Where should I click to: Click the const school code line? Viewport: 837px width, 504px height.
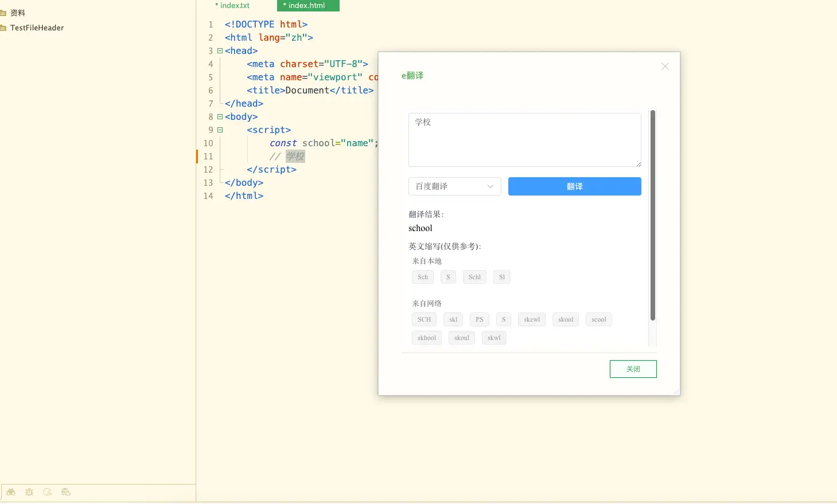point(324,143)
